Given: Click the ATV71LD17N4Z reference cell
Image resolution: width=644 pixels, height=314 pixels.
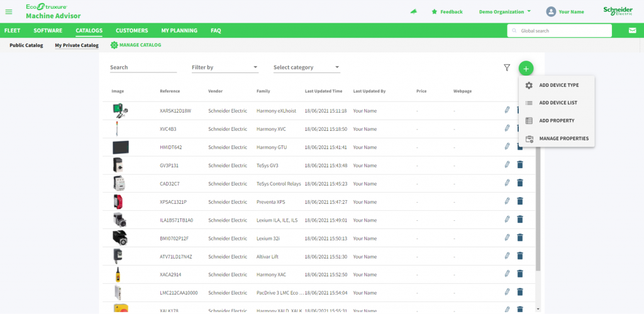Looking at the screenshot, I should click(x=176, y=257).
